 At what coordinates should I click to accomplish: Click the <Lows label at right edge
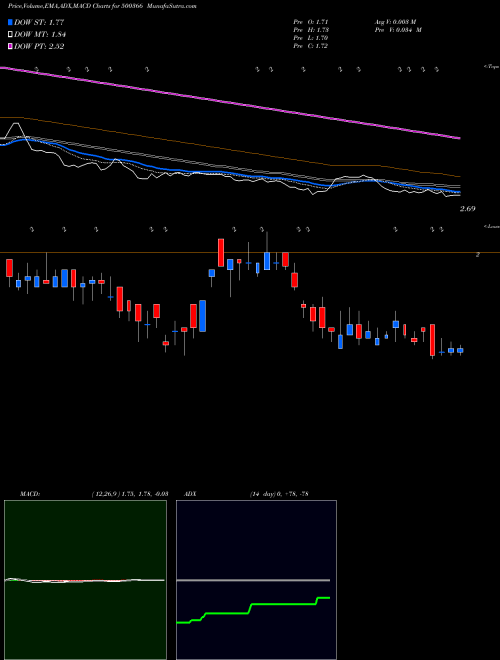point(491,226)
